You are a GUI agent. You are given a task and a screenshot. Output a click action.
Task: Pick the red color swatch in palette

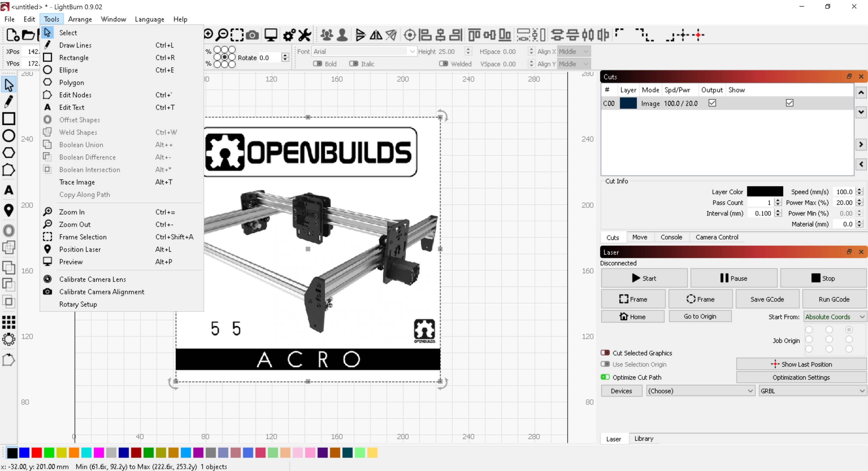(36, 452)
